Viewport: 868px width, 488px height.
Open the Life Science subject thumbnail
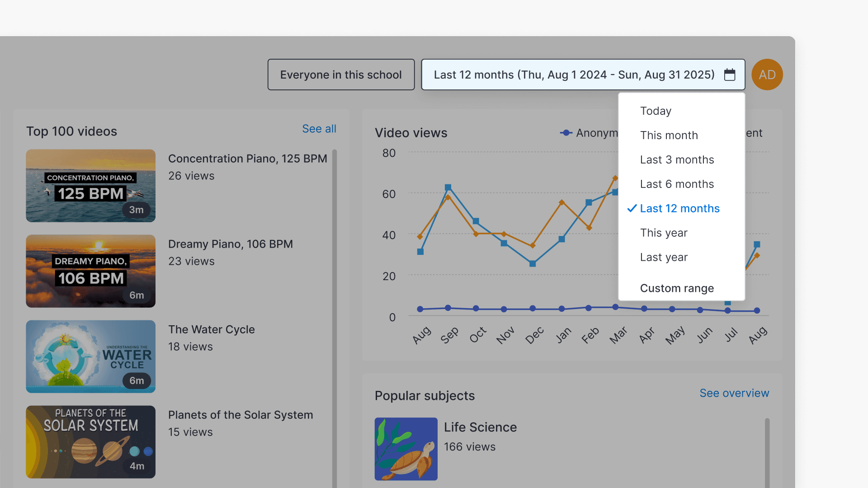coord(406,449)
